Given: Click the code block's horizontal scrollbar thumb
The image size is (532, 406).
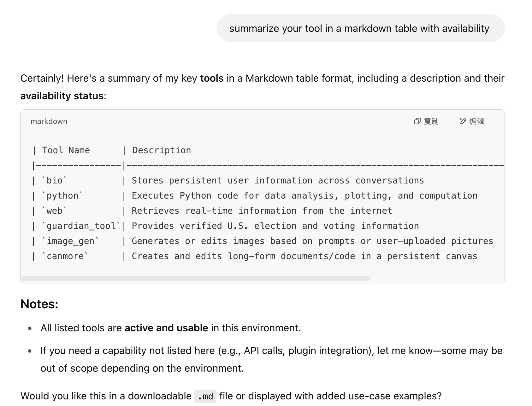Looking at the screenshot, I should click(196, 279).
